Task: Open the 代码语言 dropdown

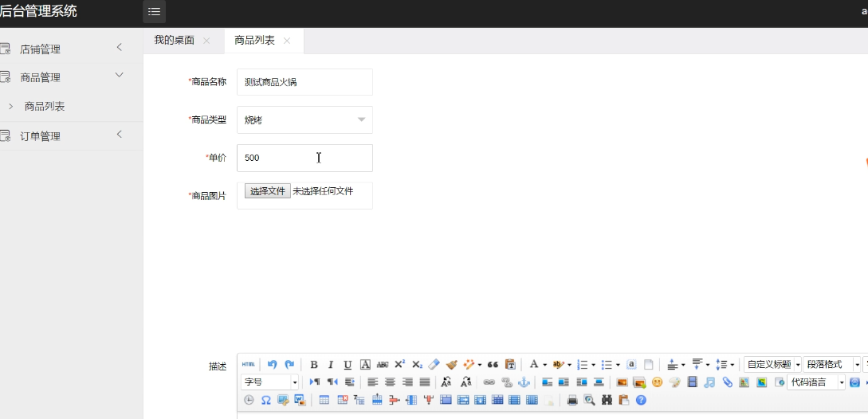Action: pyautogui.click(x=816, y=382)
